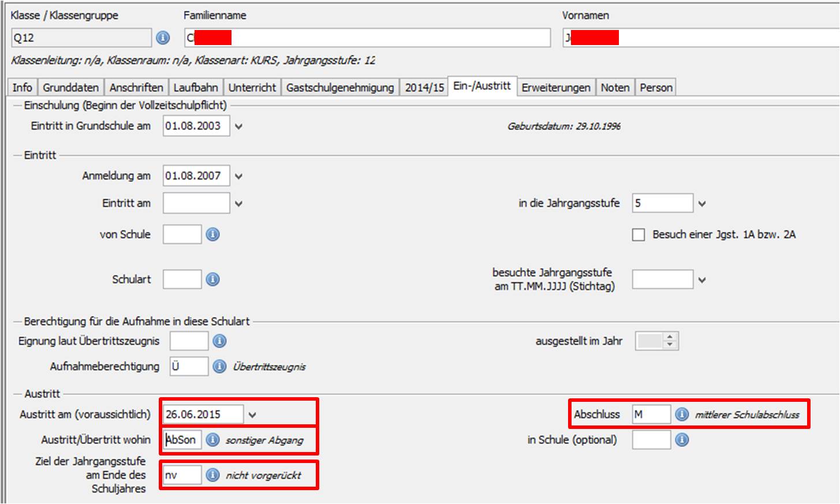The image size is (840, 504).
Task: Switch to the Anschriften tab
Action: pyautogui.click(x=136, y=87)
